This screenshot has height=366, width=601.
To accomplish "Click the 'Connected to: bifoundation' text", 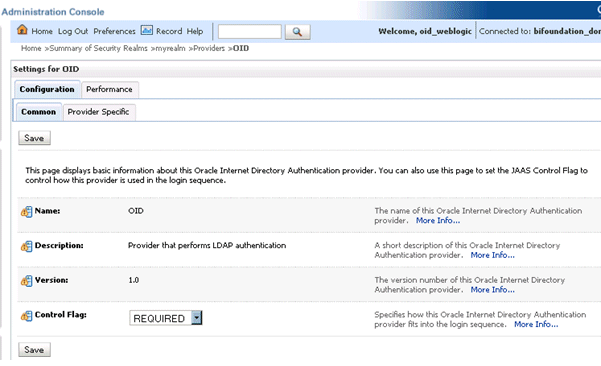I will (540, 31).
